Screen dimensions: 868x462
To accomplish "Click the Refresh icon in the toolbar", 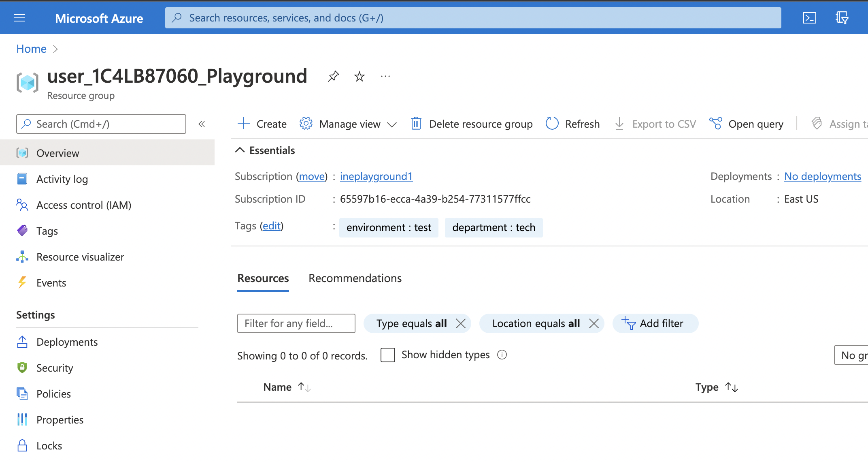I will point(552,124).
